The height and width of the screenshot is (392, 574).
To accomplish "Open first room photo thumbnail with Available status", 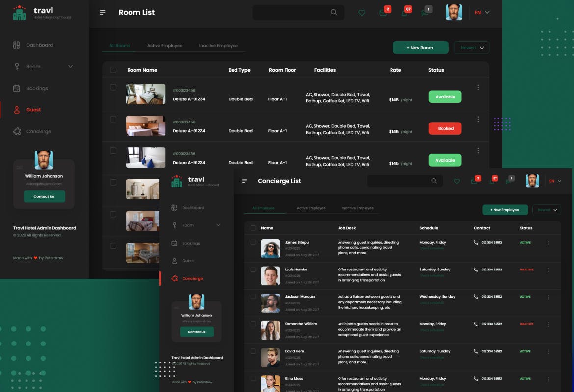I will click(146, 95).
